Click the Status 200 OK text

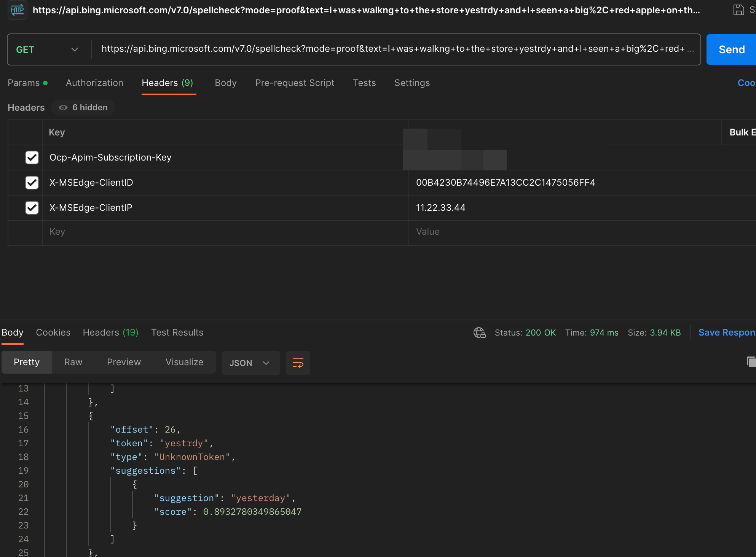525,333
